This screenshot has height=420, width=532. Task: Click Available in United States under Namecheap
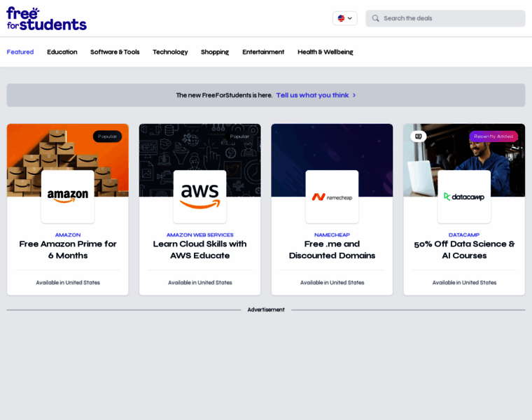[x=332, y=283]
